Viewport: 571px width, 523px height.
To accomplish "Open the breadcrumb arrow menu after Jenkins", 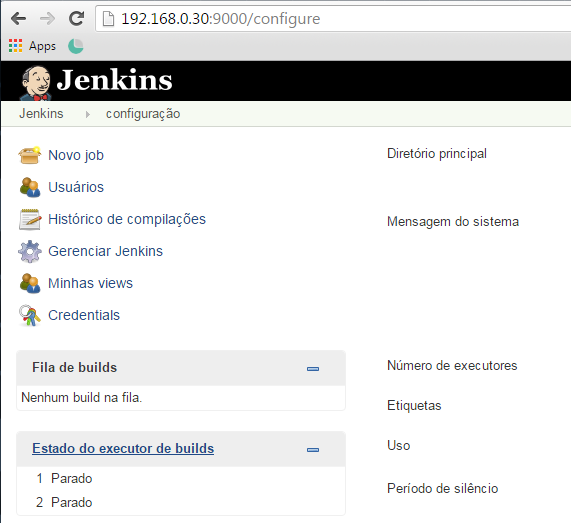I will point(87,114).
